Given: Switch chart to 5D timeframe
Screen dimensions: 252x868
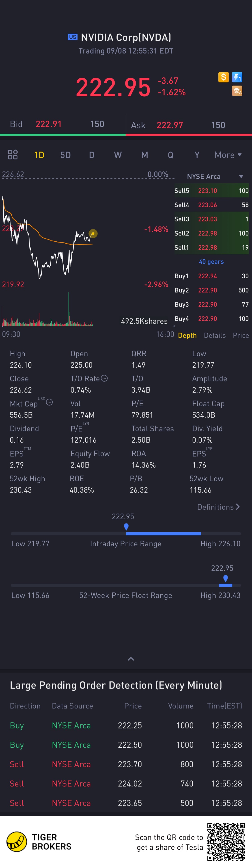Looking at the screenshot, I should point(65,155).
